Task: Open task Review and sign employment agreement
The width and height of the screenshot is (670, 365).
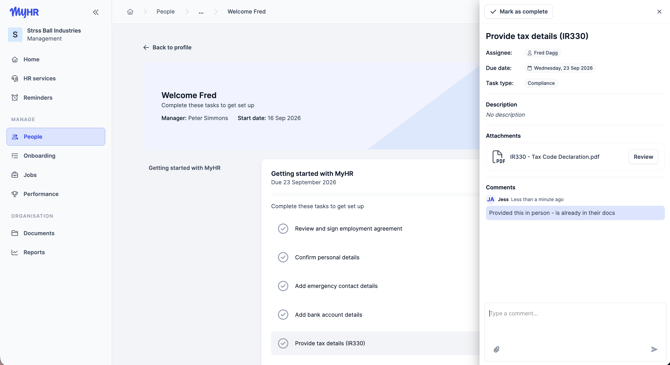Action: (348, 229)
